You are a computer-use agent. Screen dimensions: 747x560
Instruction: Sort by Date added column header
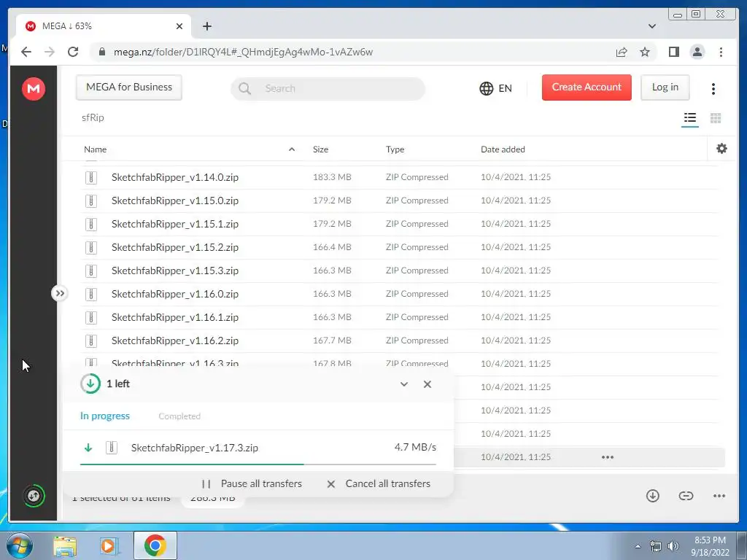503,149
